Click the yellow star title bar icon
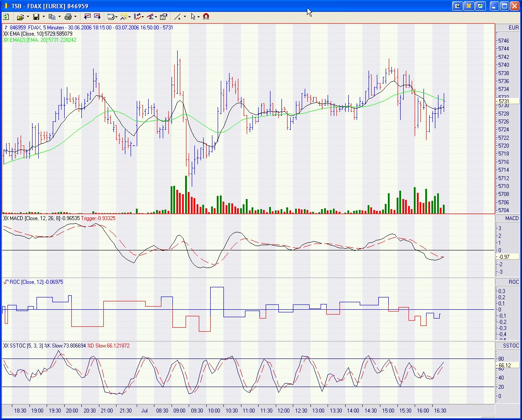This screenshot has height=420, width=522. pos(469,6)
